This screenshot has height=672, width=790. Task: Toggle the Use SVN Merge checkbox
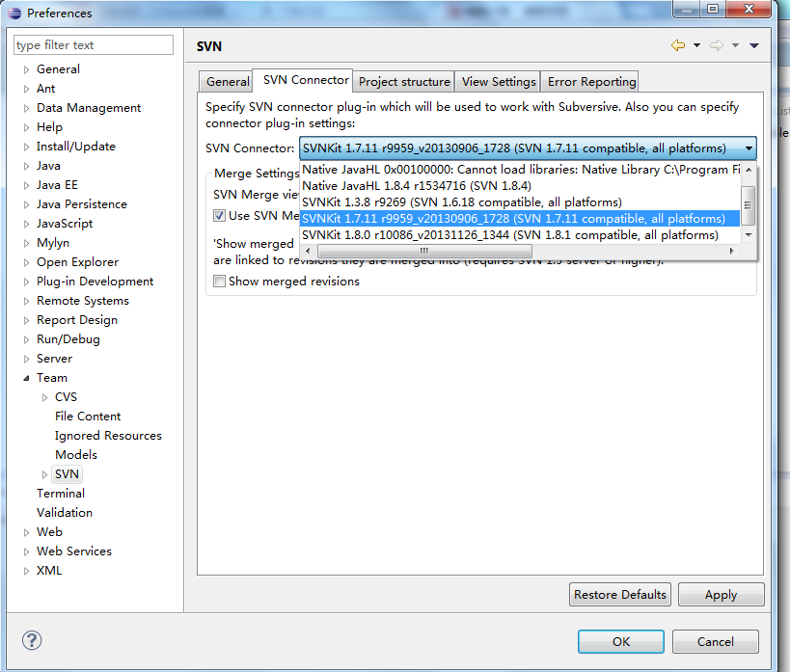click(219, 216)
